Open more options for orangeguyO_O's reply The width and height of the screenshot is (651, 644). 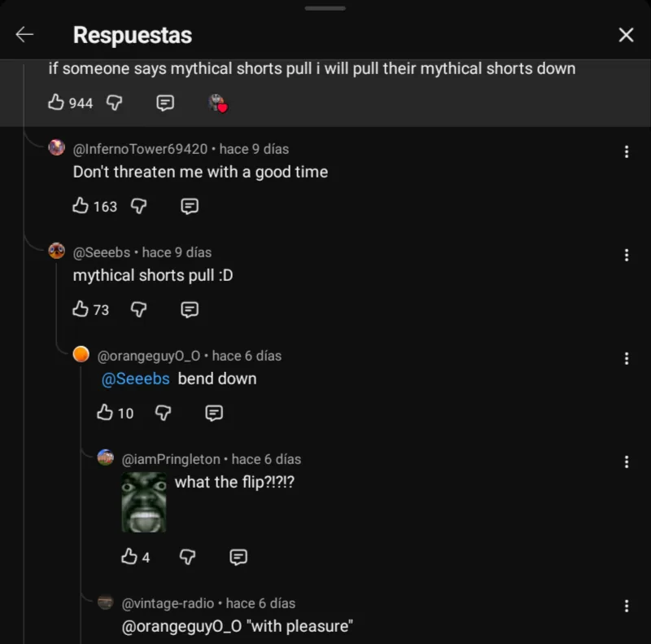[x=626, y=358]
